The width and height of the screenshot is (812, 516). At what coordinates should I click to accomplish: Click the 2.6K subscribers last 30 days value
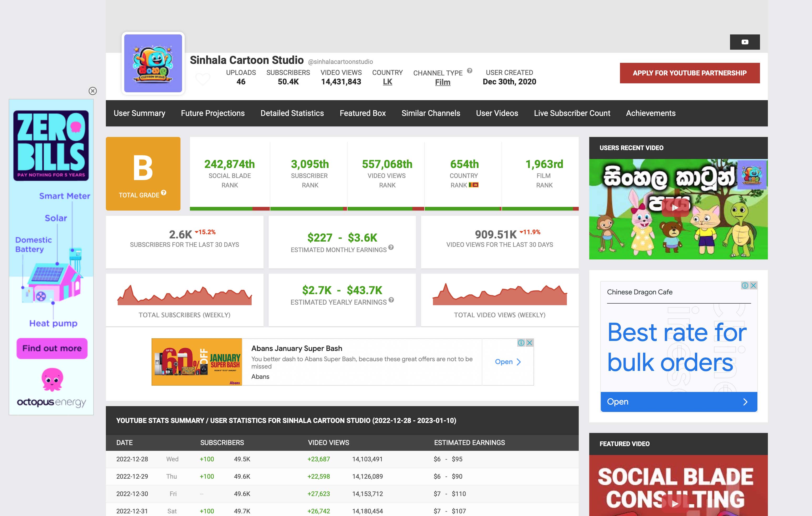click(x=180, y=234)
